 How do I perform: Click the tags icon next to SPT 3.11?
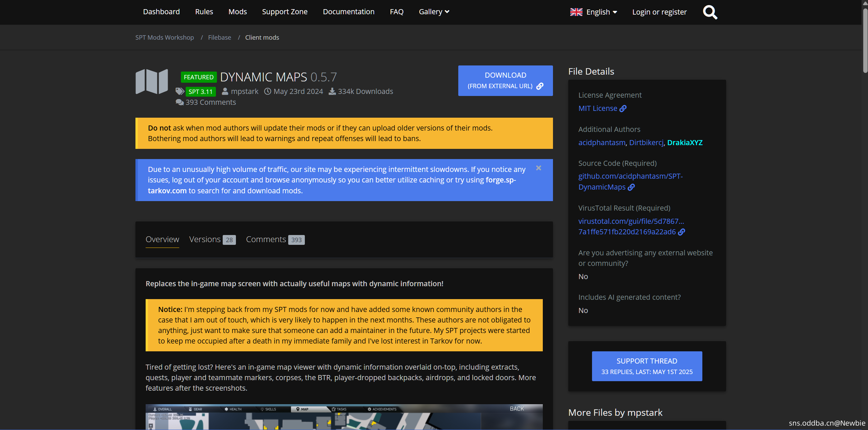coord(180,91)
